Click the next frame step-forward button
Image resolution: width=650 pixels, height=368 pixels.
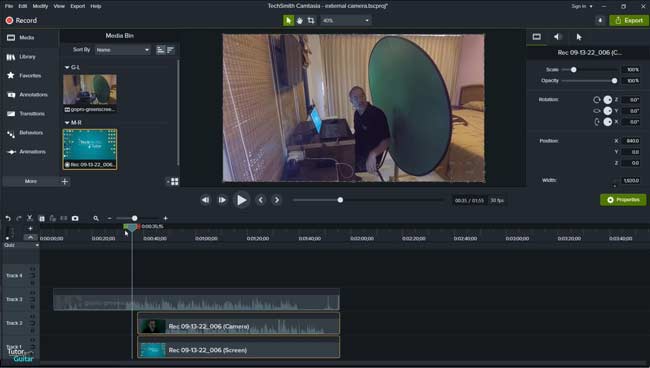pos(223,200)
